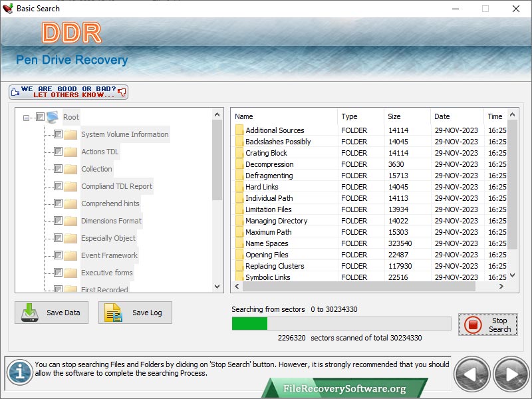
Task: Click the Save Data disk icon
Action: [x=31, y=313]
